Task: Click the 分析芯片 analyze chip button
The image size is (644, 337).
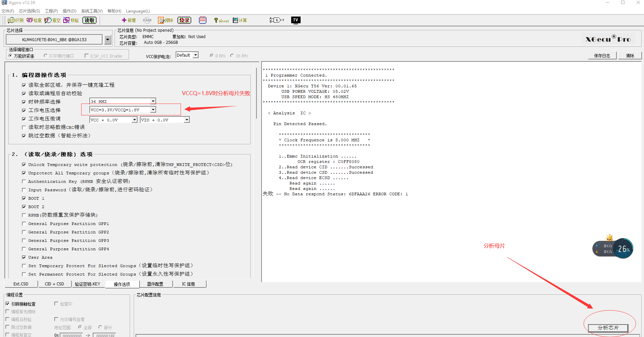Action: [x=608, y=328]
